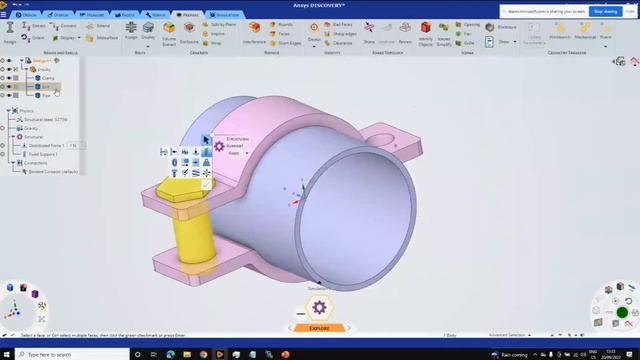640x360 pixels.
Task: Toggle visibility eye for Clamp body
Action: point(9,78)
